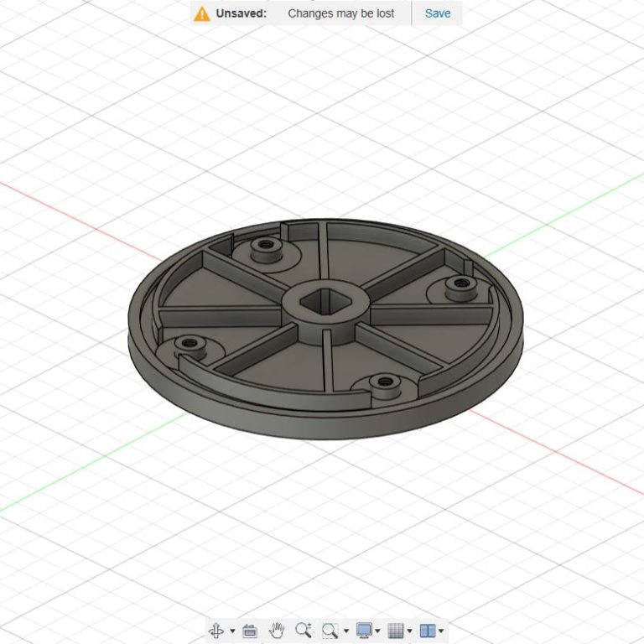644x644 pixels.
Task: Activate the Pan hand tool
Action: tap(277, 631)
